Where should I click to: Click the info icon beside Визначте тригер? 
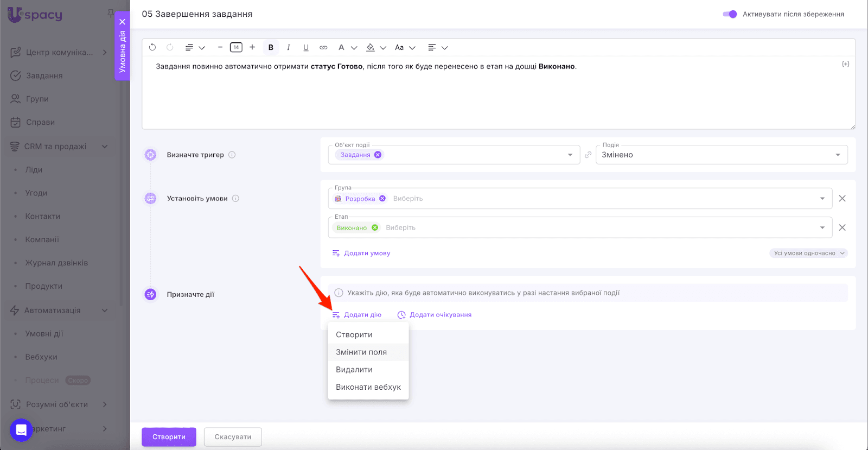pyautogui.click(x=232, y=155)
